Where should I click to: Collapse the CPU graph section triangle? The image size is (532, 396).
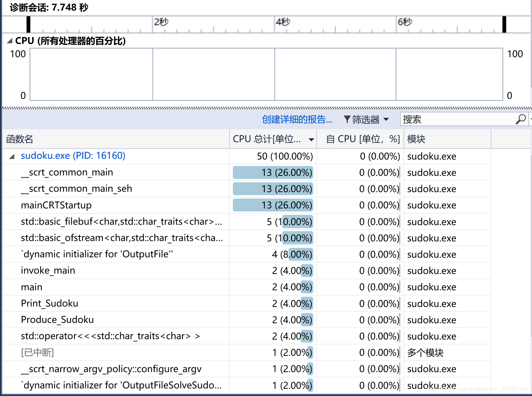[x=9, y=41]
